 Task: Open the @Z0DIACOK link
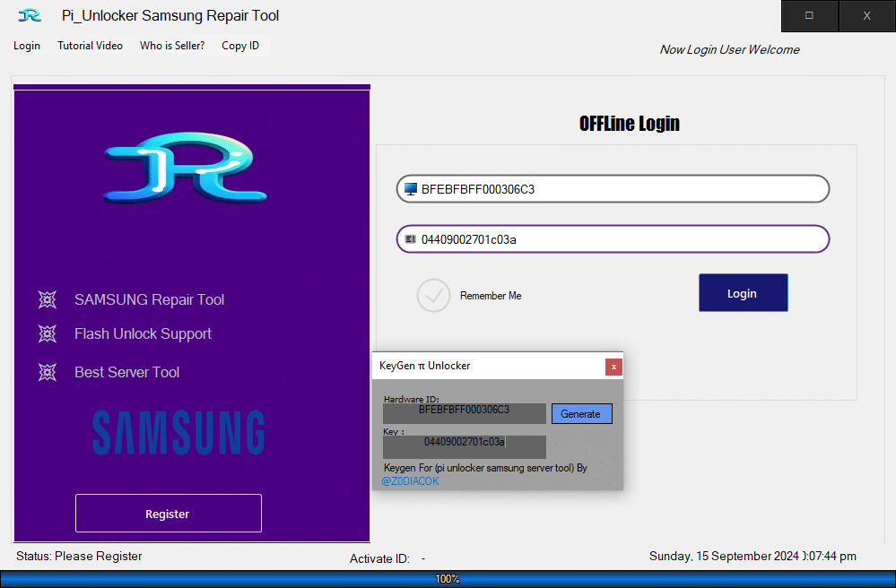pos(411,480)
